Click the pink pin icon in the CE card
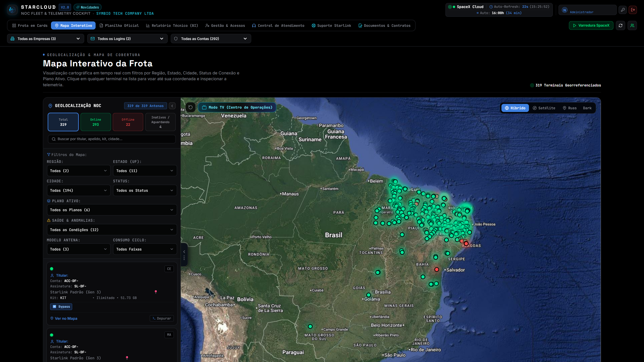 (156, 292)
